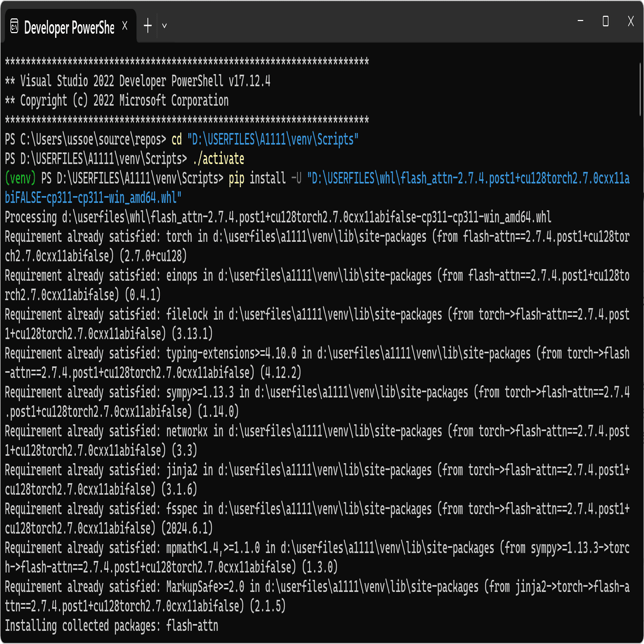The width and height of the screenshot is (644, 644).
Task: Click the 'Installing collected packages: flash-attn' line
Action: [111, 626]
